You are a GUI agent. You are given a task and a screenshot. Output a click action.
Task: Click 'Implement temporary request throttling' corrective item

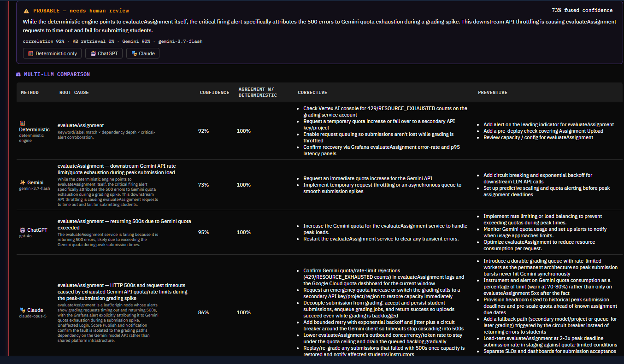[382, 188]
